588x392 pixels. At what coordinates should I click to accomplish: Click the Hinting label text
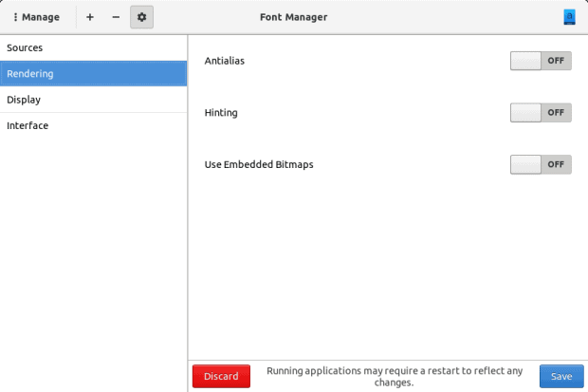click(221, 113)
